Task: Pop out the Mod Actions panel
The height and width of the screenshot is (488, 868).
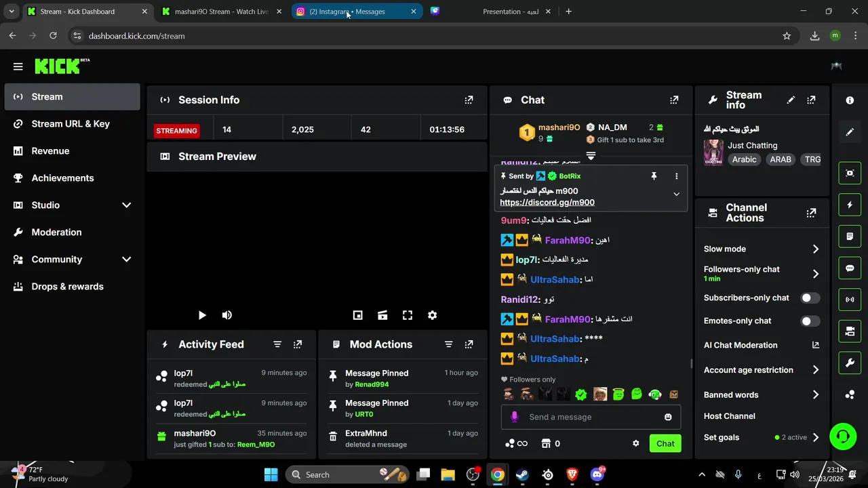Action: coord(469,344)
